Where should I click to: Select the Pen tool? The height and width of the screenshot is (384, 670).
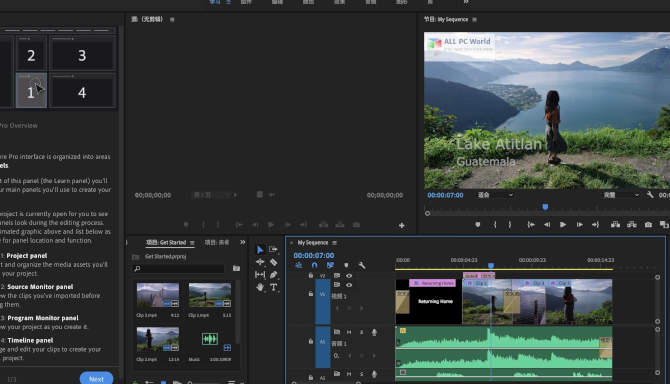tap(273, 275)
